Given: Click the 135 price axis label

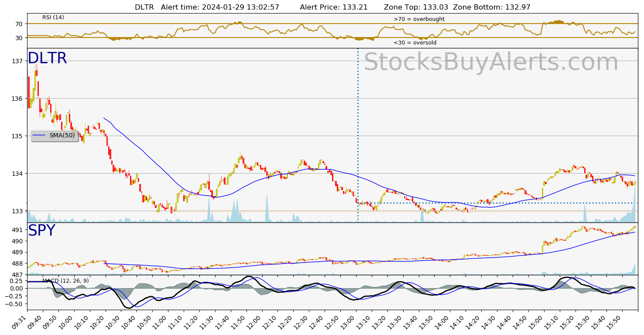Looking at the screenshot, I should point(17,136).
